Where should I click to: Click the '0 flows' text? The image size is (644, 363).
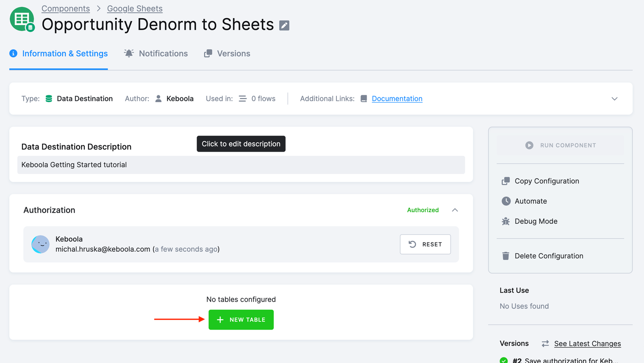point(264,99)
